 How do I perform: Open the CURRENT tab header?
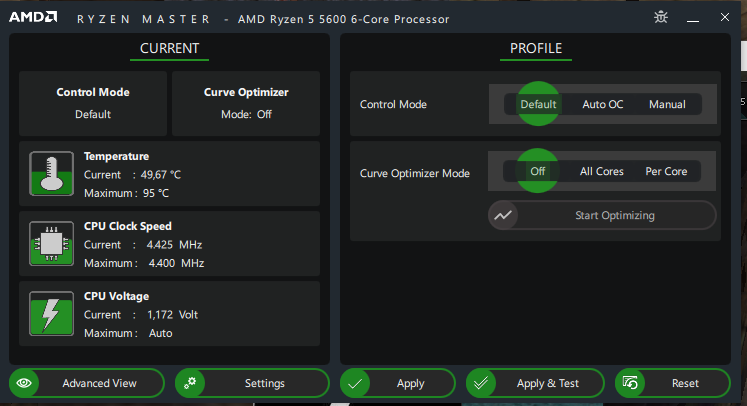(x=169, y=49)
